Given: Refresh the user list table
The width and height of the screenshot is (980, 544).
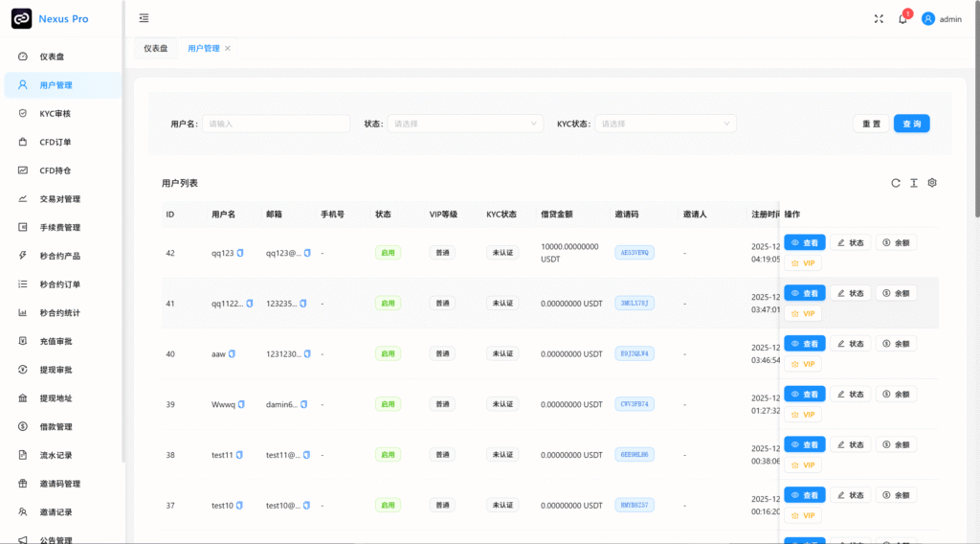Looking at the screenshot, I should 896,183.
